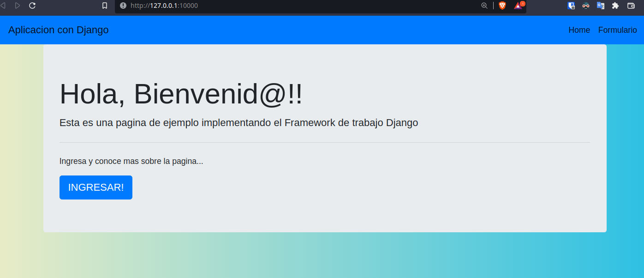Screen dimensions: 644x278
Task: Open the Brave Rewards triangle icon
Action: (519, 5)
